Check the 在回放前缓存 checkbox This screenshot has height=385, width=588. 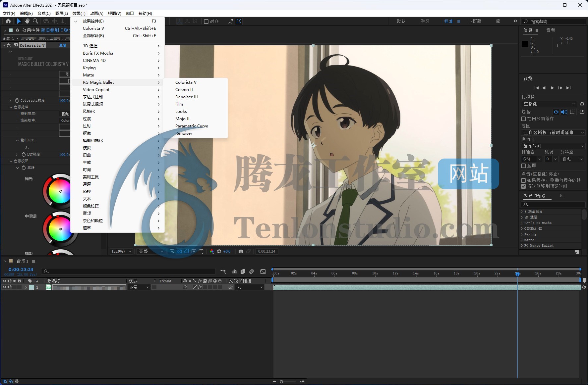point(523,119)
